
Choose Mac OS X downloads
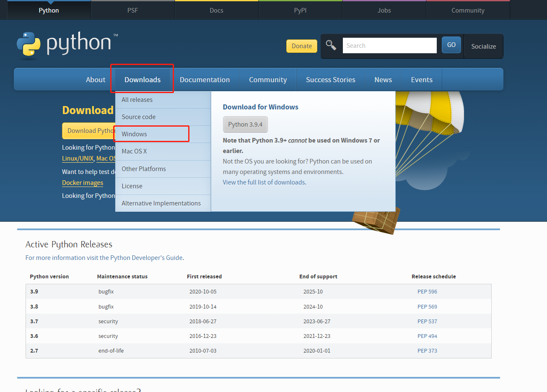(x=133, y=151)
